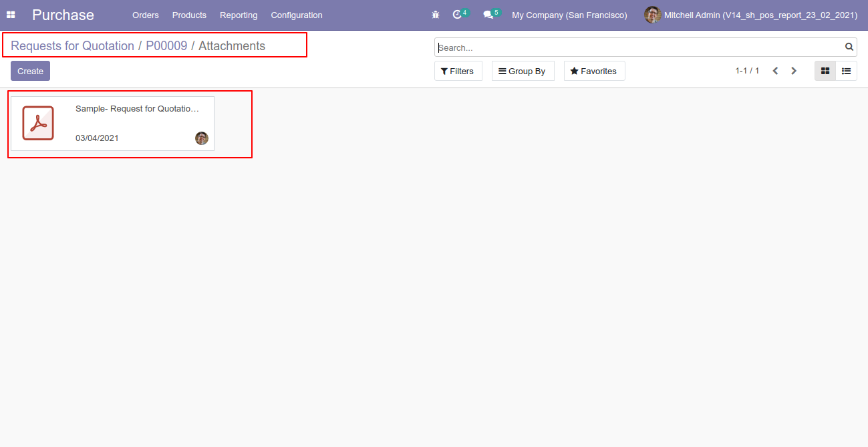This screenshot has height=447, width=868.
Task: Go to next page arrow
Action: coord(794,71)
